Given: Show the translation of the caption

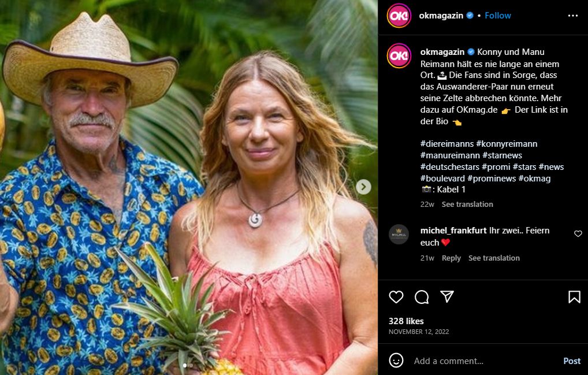Looking at the screenshot, I should click(467, 204).
